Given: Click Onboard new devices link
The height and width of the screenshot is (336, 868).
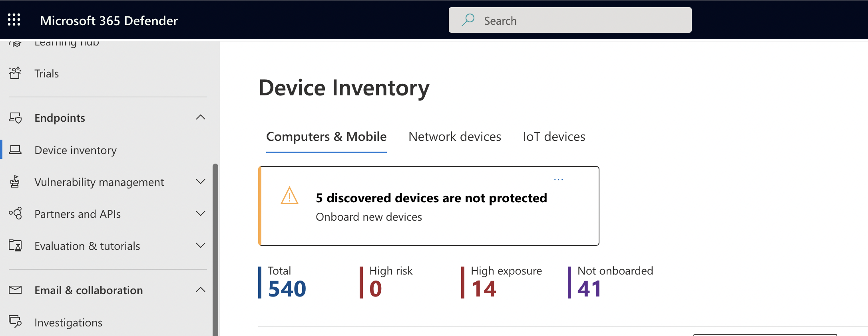Looking at the screenshot, I should tap(368, 217).
